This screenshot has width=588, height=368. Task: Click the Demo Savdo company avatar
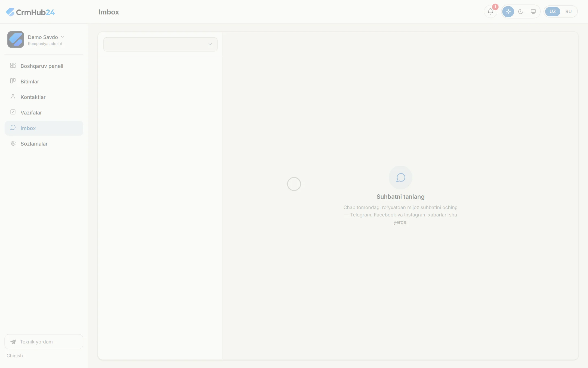(16, 39)
